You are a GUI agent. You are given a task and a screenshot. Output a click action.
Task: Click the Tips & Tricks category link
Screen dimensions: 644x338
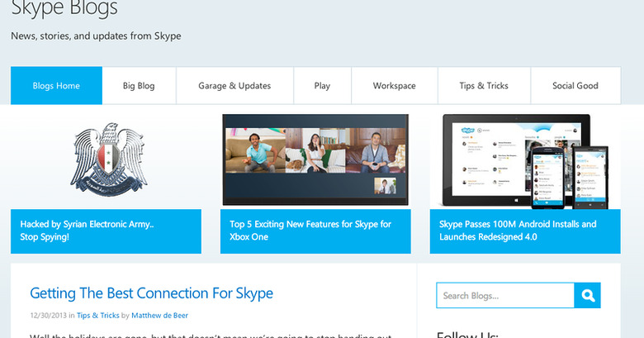(97, 316)
